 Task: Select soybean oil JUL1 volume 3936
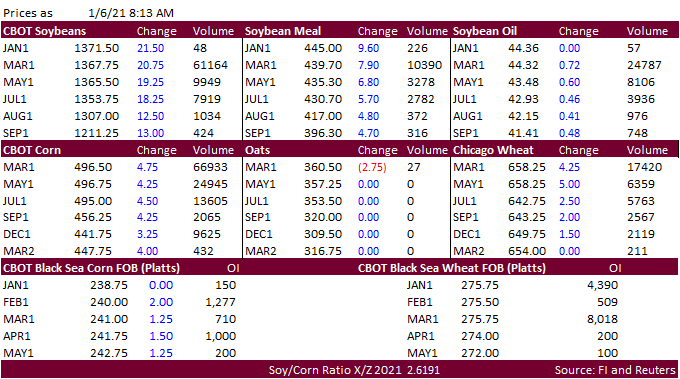click(x=641, y=99)
